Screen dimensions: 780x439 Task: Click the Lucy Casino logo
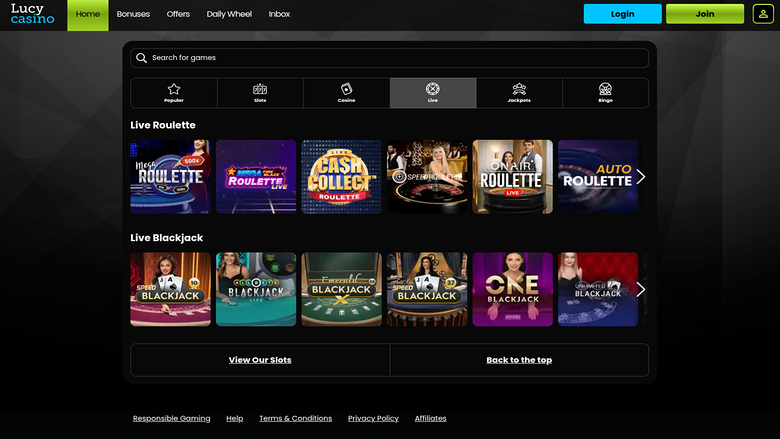pyautogui.click(x=33, y=14)
